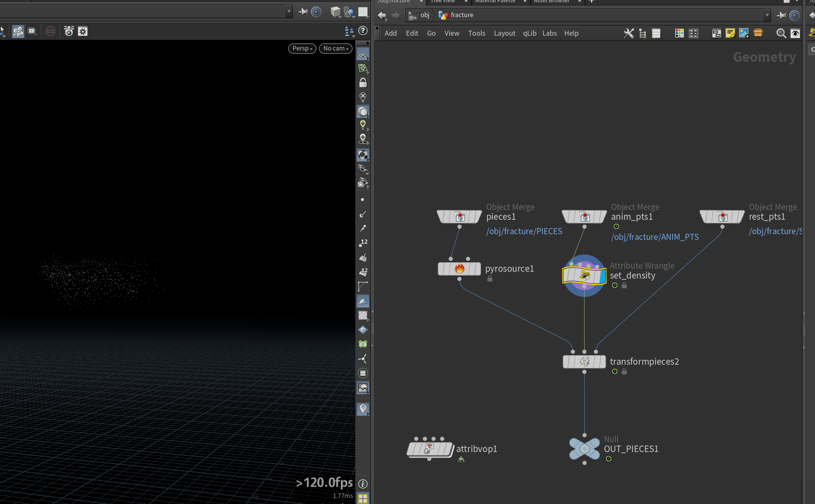Open the Go menu
Viewport: 815px width, 504px height.
pyautogui.click(x=431, y=33)
